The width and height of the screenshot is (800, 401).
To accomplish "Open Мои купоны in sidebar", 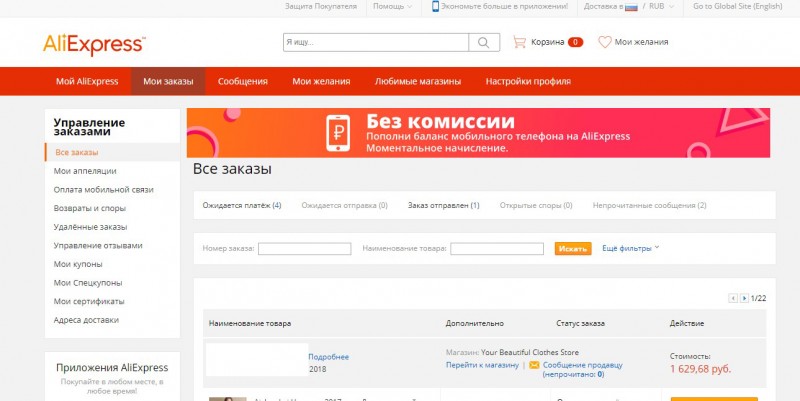I will point(78,264).
